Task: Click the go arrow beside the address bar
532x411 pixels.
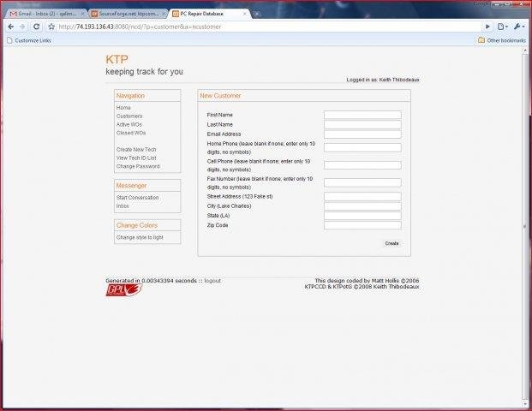Action: click(x=487, y=27)
